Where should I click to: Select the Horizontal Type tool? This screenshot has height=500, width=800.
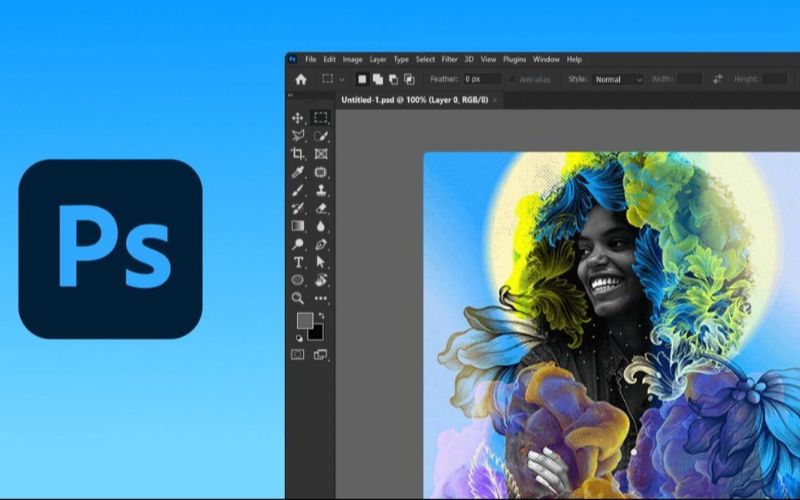point(298,262)
